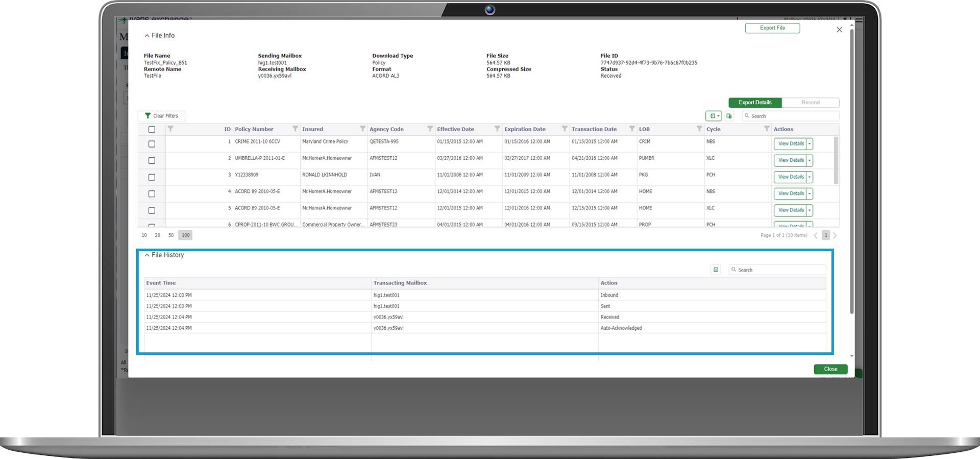Click the filter icon on LOB column
980x459 pixels.
pos(699,129)
